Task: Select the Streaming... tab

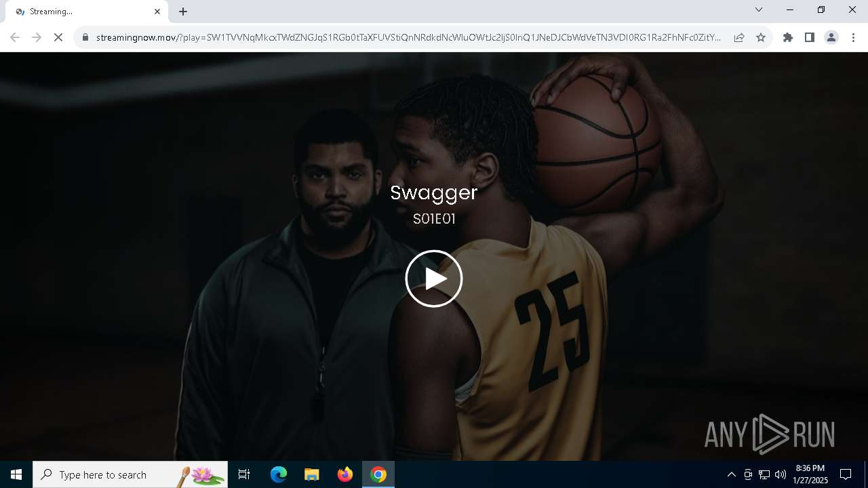Action: point(87,12)
